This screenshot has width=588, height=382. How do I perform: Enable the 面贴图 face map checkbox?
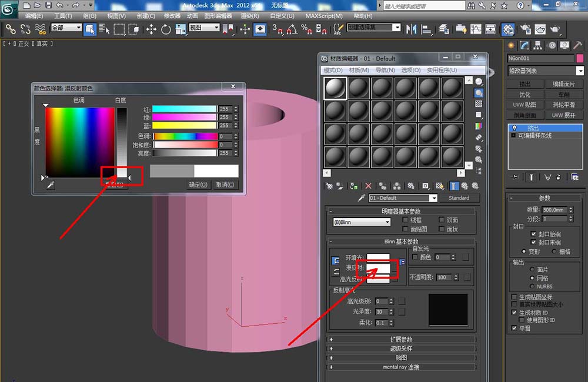(405, 229)
